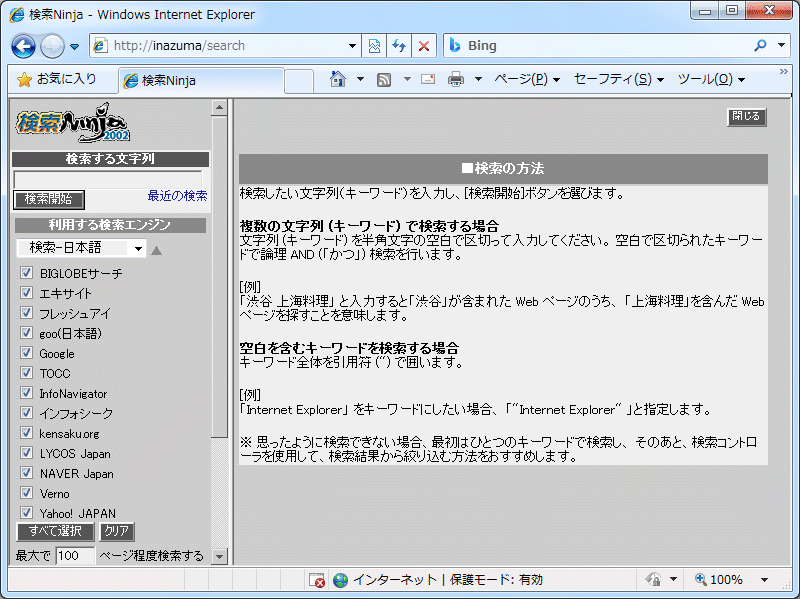Open the 最近の検索 link
This screenshot has width=800, height=599.
click(177, 196)
